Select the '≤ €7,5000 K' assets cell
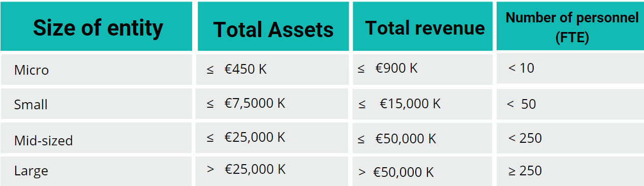The image size is (644, 186). 273,104
